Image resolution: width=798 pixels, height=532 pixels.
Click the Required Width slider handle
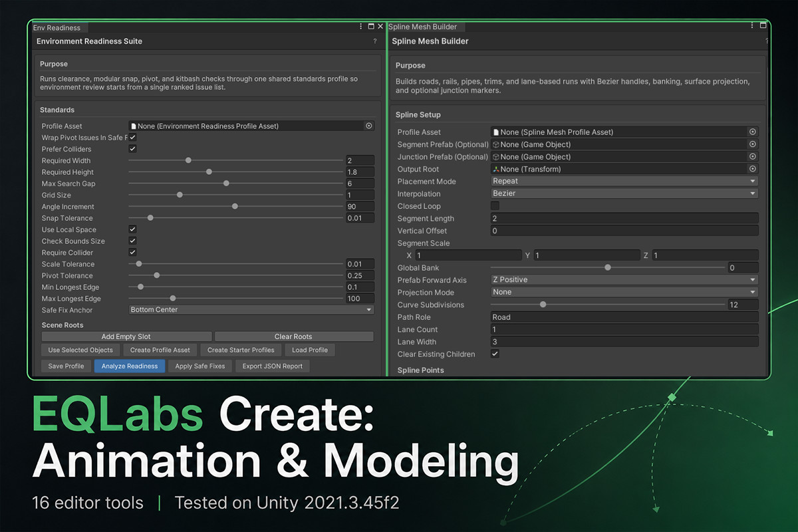coord(188,160)
